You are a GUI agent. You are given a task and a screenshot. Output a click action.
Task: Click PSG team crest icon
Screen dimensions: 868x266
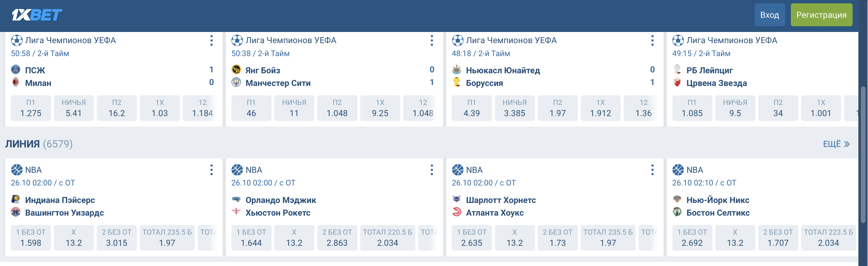(16, 70)
